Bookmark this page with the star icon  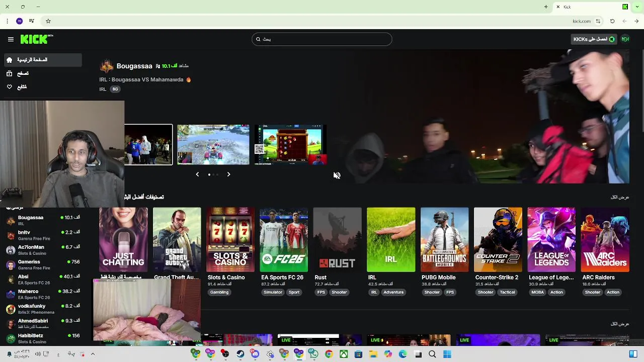(x=48, y=21)
